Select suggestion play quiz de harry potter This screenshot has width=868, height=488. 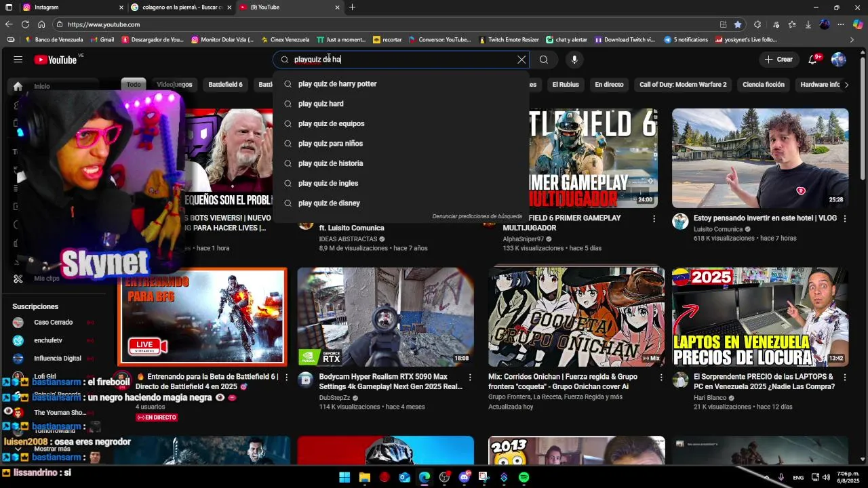[401, 84]
